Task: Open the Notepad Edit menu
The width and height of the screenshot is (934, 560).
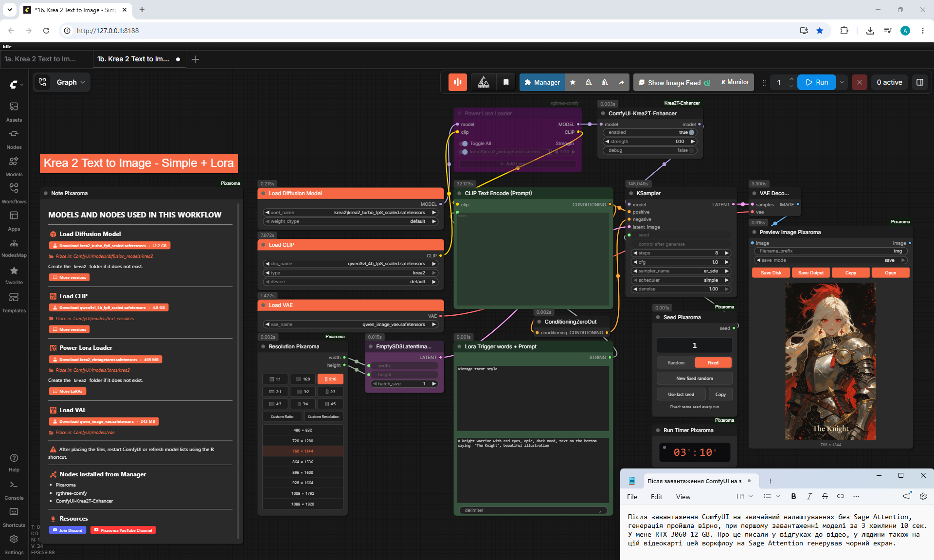Action: [x=656, y=497]
